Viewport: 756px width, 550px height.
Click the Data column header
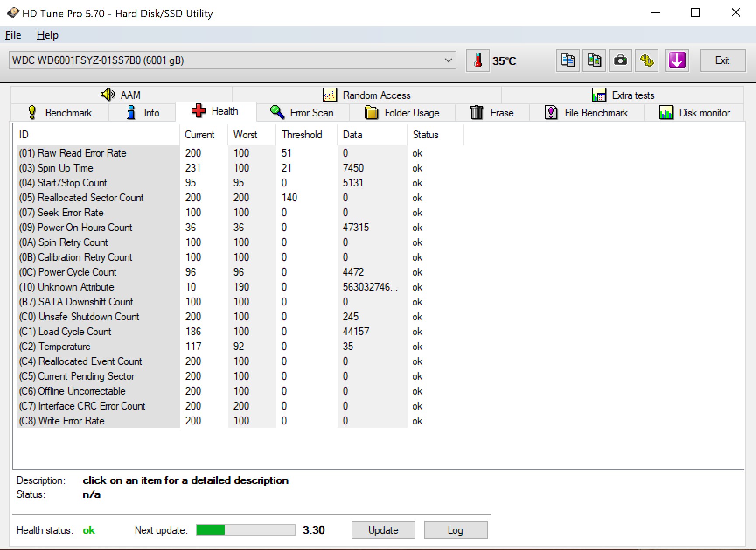pyautogui.click(x=372, y=135)
